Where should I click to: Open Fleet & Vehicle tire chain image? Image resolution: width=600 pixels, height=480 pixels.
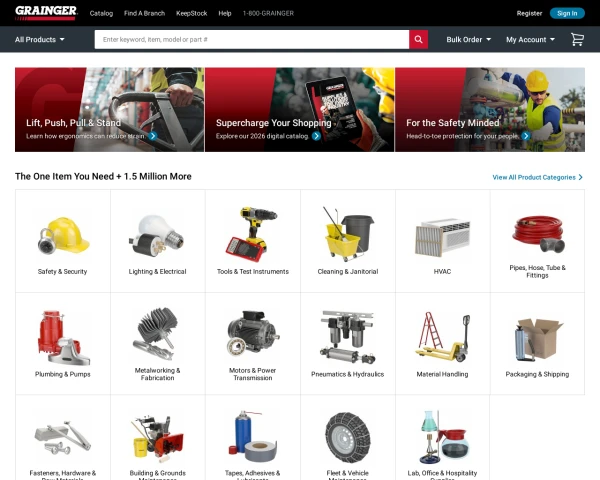coord(348,437)
